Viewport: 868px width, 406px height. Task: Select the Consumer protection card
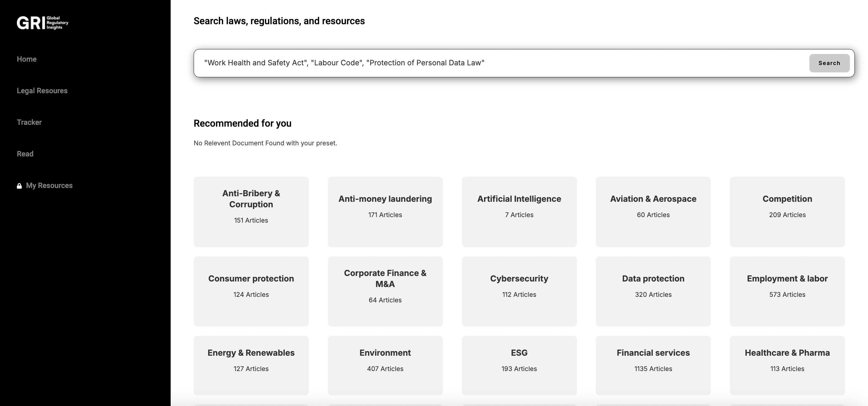coord(251,292)
